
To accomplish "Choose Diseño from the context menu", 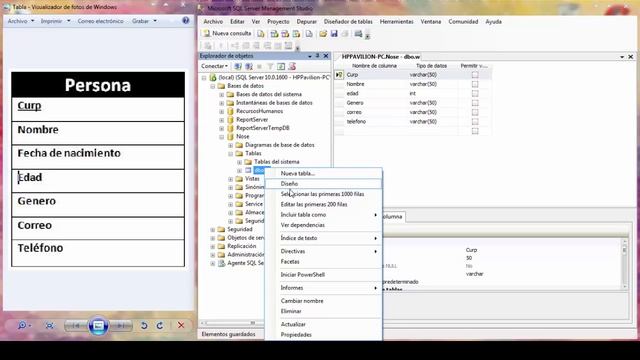I will click(x=323, y=184).
